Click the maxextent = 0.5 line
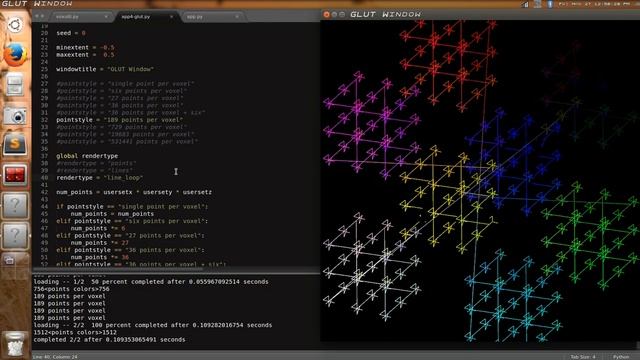The height and width of the screenshot is (360, 640). 85,55
